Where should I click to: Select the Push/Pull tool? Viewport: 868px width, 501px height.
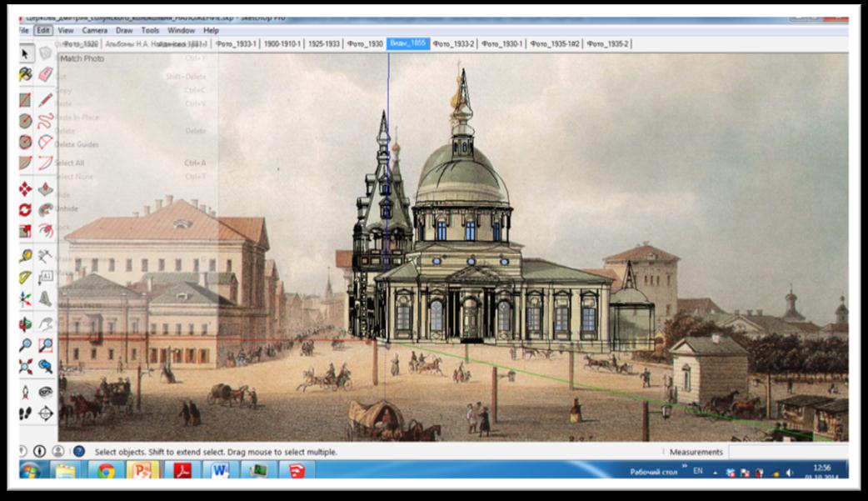point(46,189)
